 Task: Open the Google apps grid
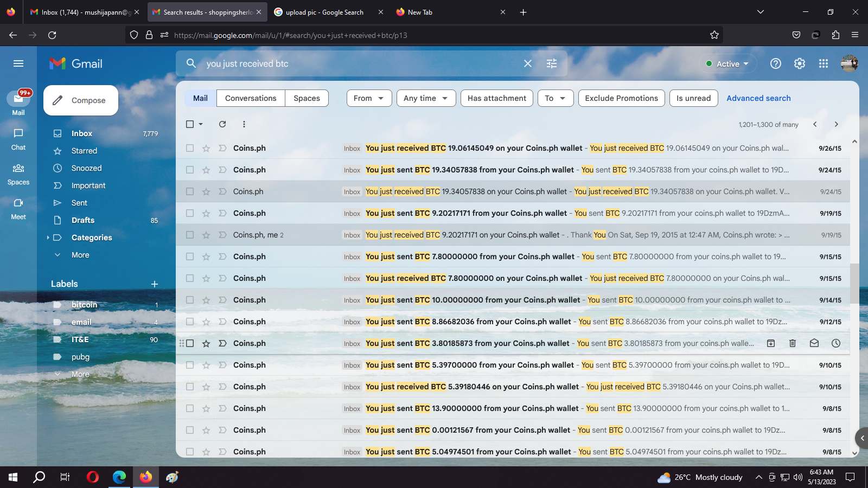824,63
